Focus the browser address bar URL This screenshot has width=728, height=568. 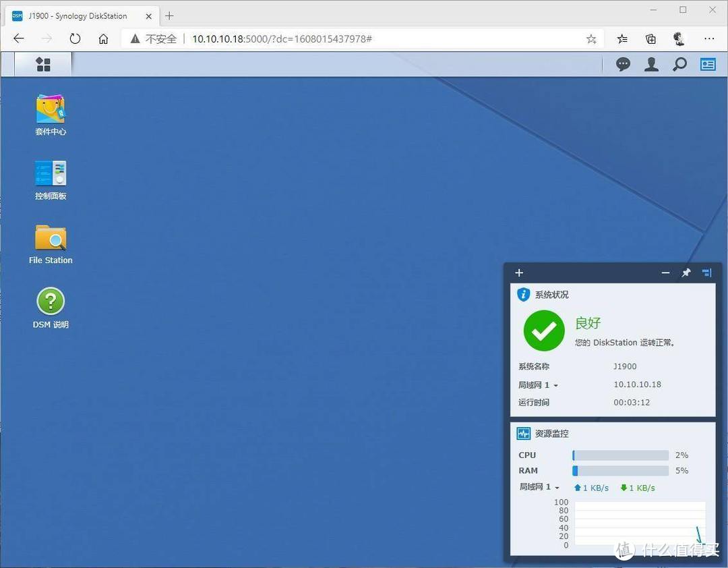pyautogui.click(x=282, y=39)
